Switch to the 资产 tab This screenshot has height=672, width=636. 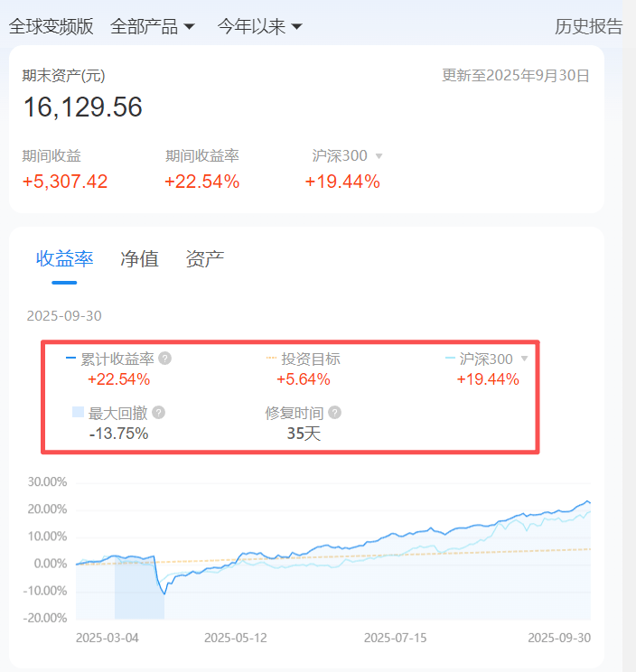(x=204, y=259)
